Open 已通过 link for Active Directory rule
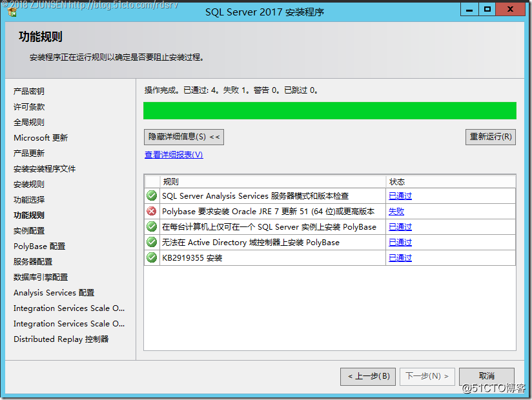Viewport: 532px width, 400px height. (x=400, y=243)
